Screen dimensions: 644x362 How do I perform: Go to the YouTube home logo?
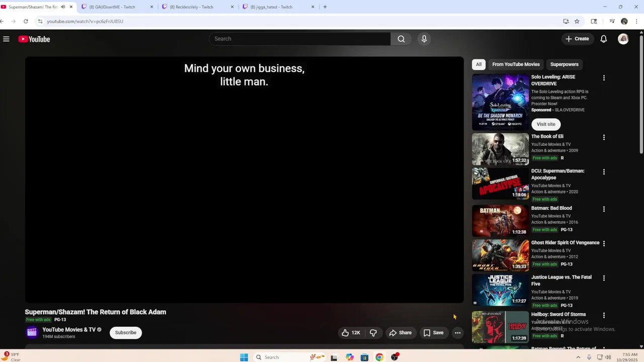pyautogui.click(x=34, y=39)
